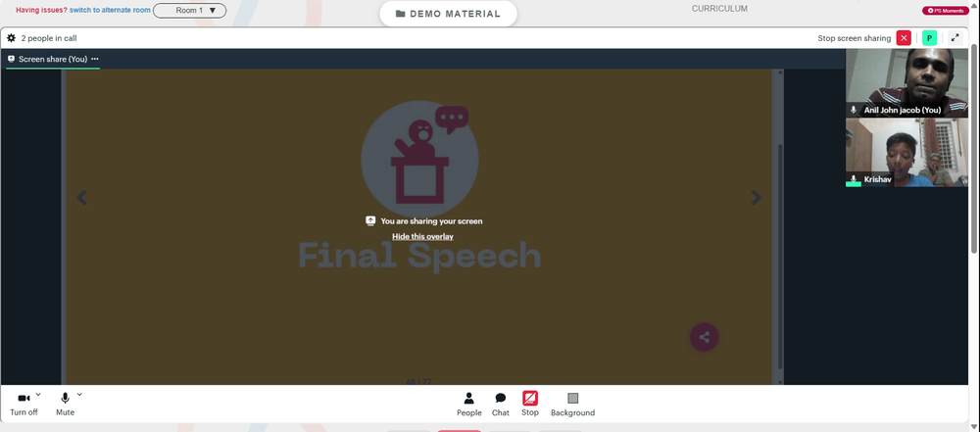Expand camera options chevron
This screenshot has height=432, width=980.
click(x=38, y=395)
